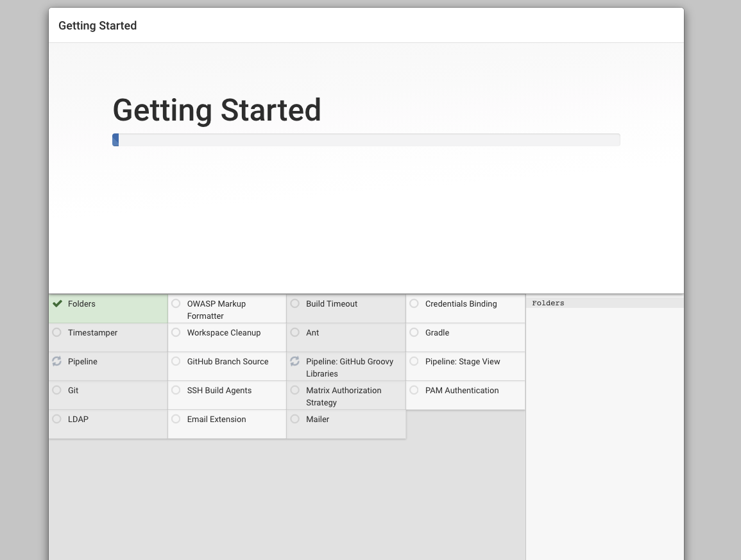Click the pending circle icon beside PAM Authentication
This screenshot has height=560, width=741.
point(414,390)
